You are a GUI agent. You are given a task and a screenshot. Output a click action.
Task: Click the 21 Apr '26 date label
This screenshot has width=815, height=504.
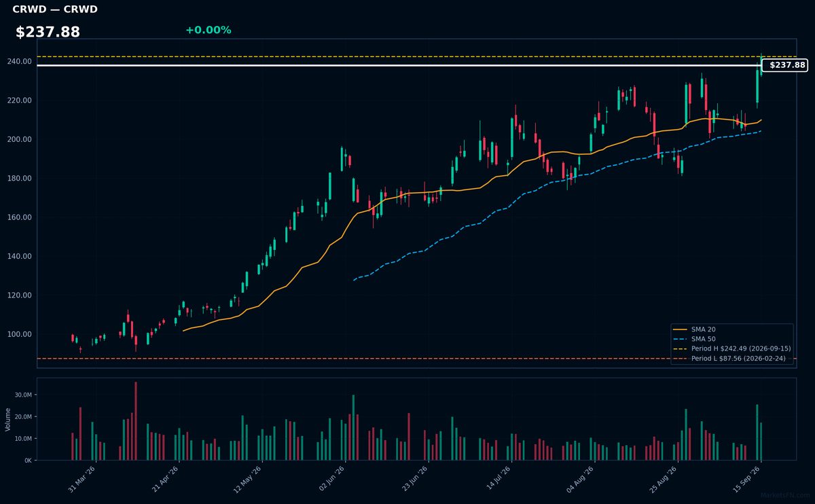pyautogui.click(x=166, y=480)
